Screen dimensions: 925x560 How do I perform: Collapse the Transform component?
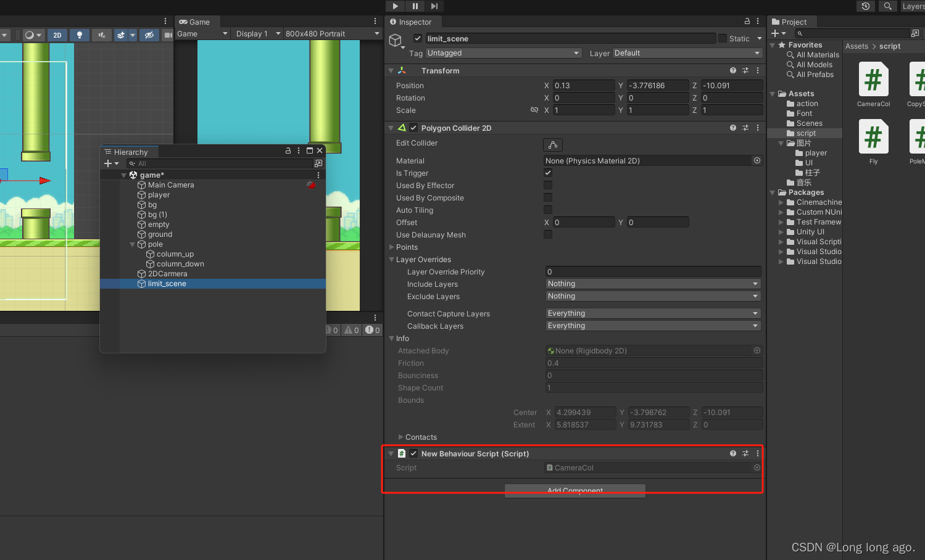tap(391, 71)
